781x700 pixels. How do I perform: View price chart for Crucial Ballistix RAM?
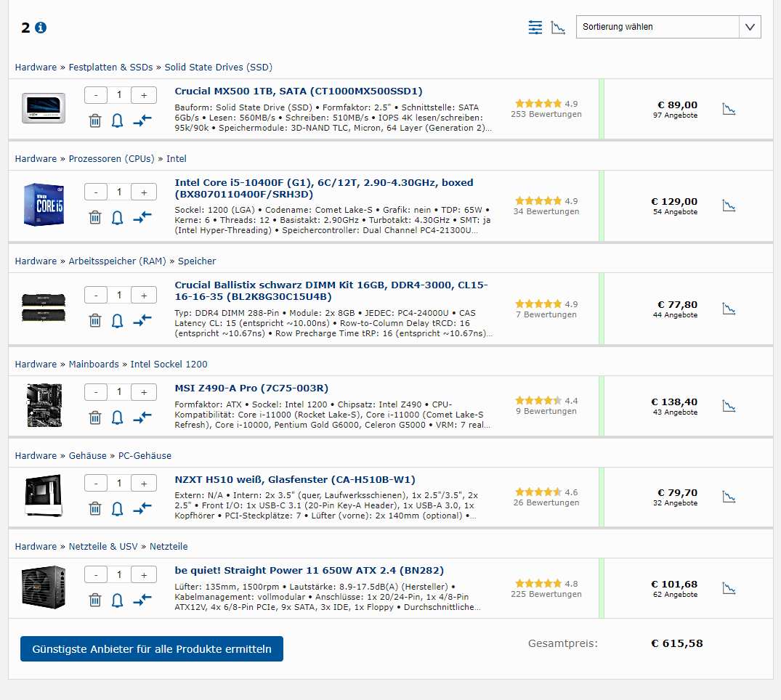tap(729, 309)
